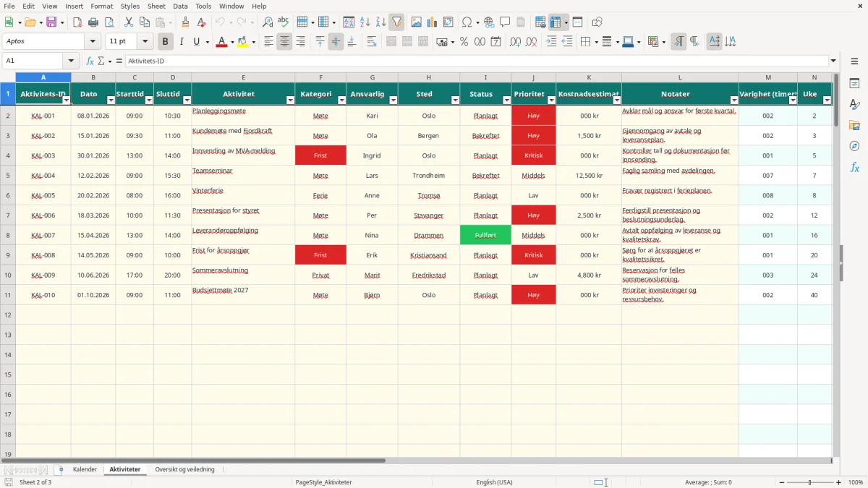Click the Insert Image icon
This screenshot has width=868, height=488.
click(x=416, y=22)
